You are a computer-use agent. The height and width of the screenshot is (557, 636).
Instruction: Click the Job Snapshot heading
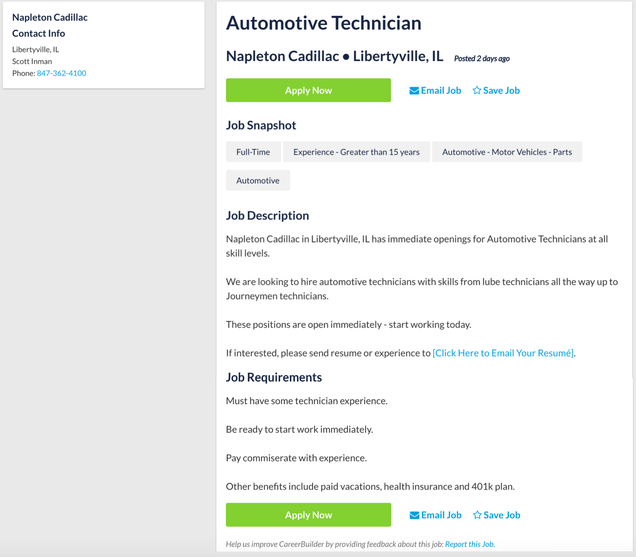(x=261, y=125)
